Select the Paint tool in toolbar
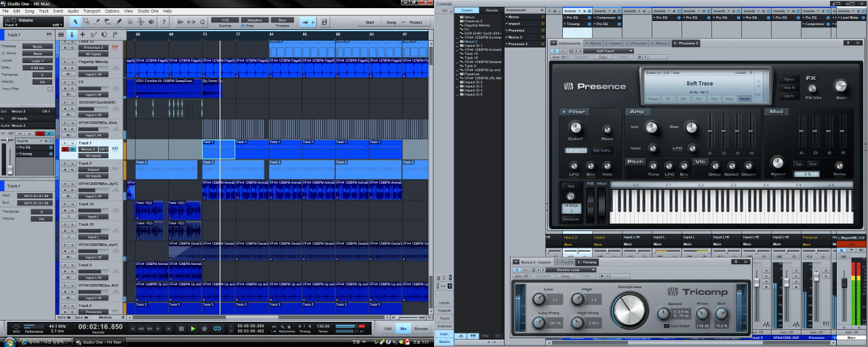The height and width of the screenshot is (347, 868). coord(119,22)
